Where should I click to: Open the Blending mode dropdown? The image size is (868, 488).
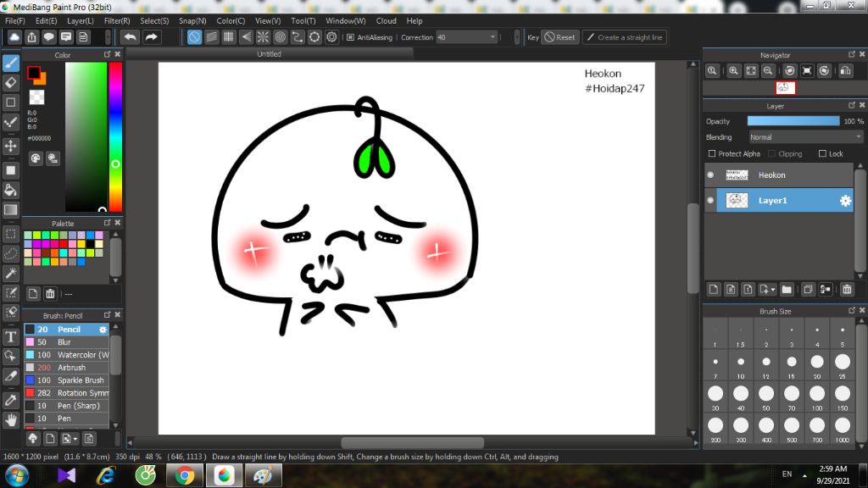coord(805,137)
